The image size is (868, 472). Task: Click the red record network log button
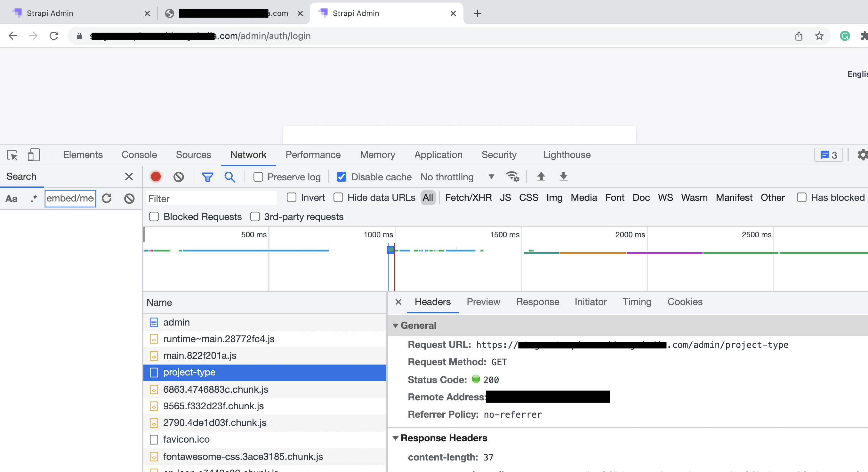156,177
